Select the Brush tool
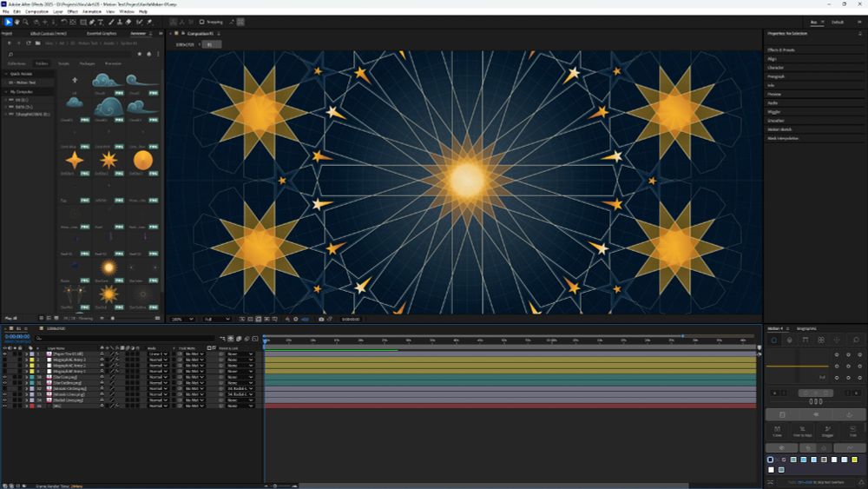 pyautogui.click(x=111, y=23)
